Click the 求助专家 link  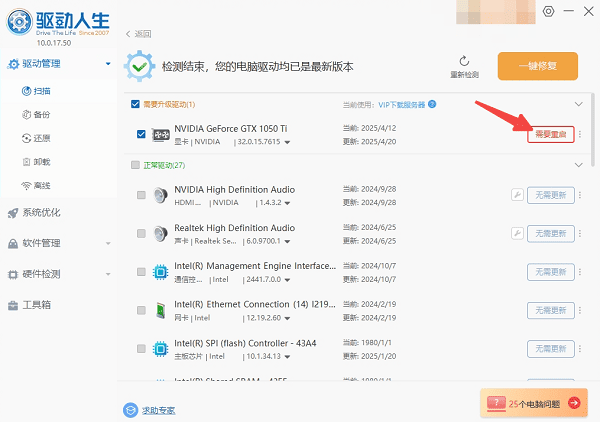pos(158,411)
